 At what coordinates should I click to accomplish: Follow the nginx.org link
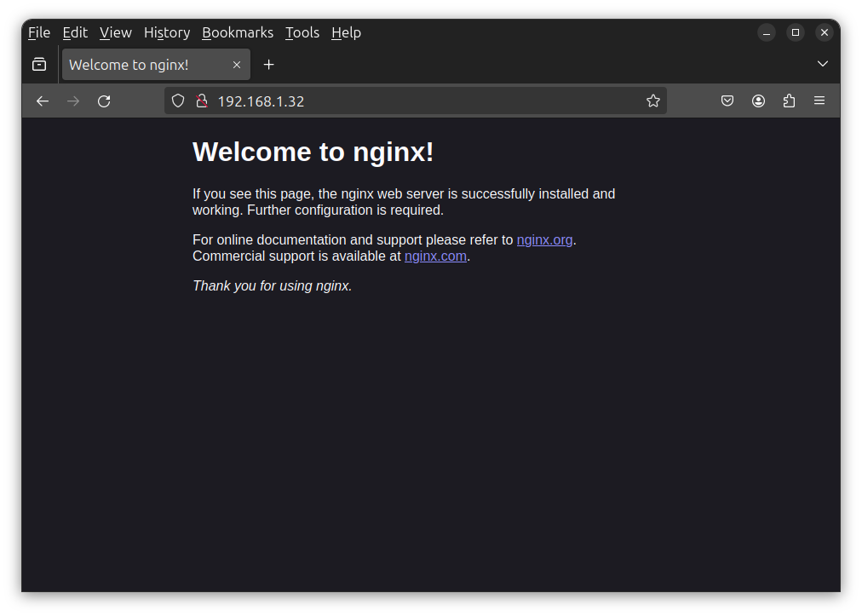(544, 239)
